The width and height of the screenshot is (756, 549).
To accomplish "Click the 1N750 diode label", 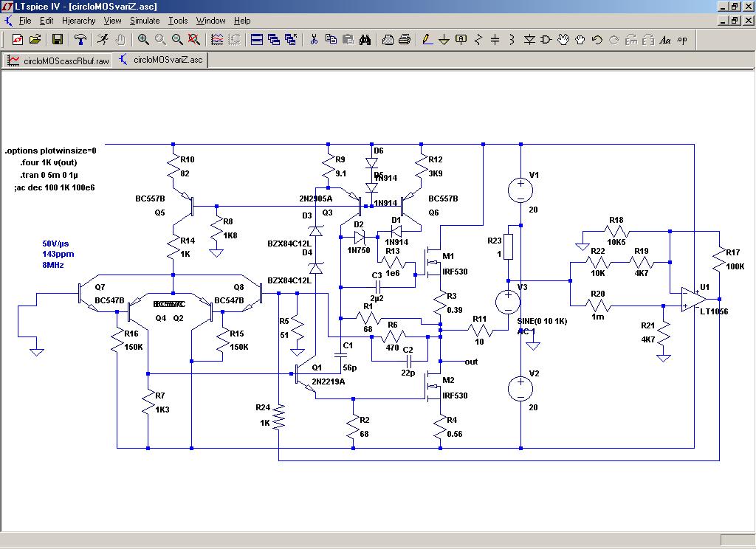I will [x=359, y=250].
